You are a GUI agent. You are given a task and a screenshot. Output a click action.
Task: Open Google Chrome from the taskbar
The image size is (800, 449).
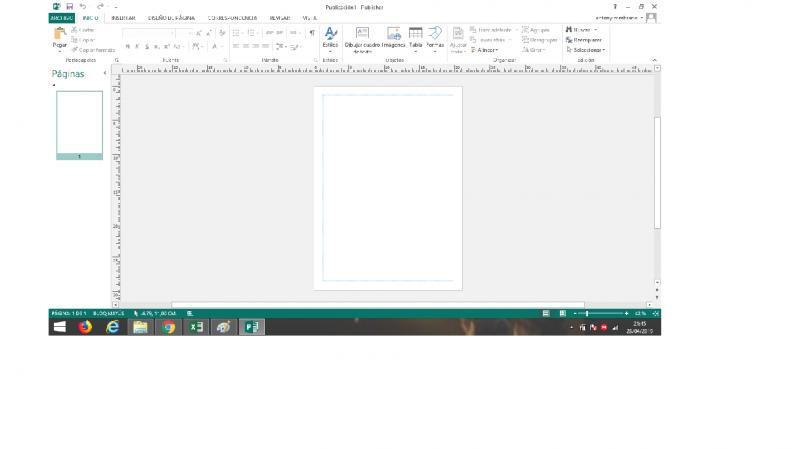(168, 327)
